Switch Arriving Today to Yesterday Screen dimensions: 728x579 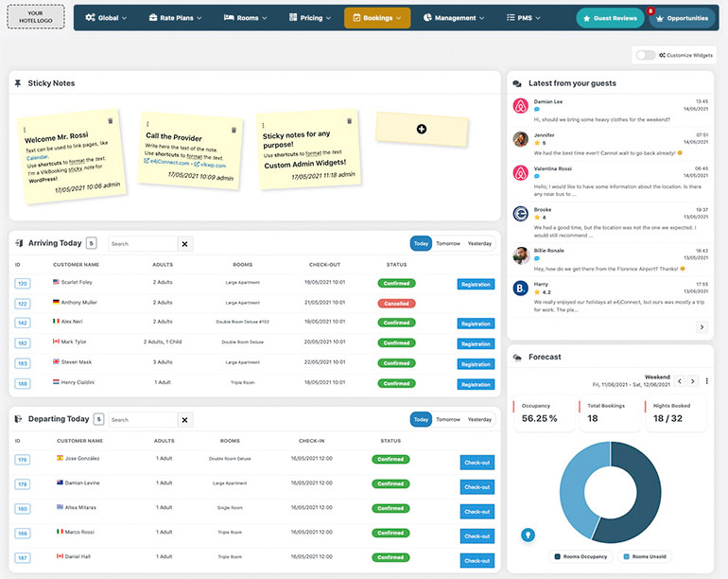(x=479, y=243)
